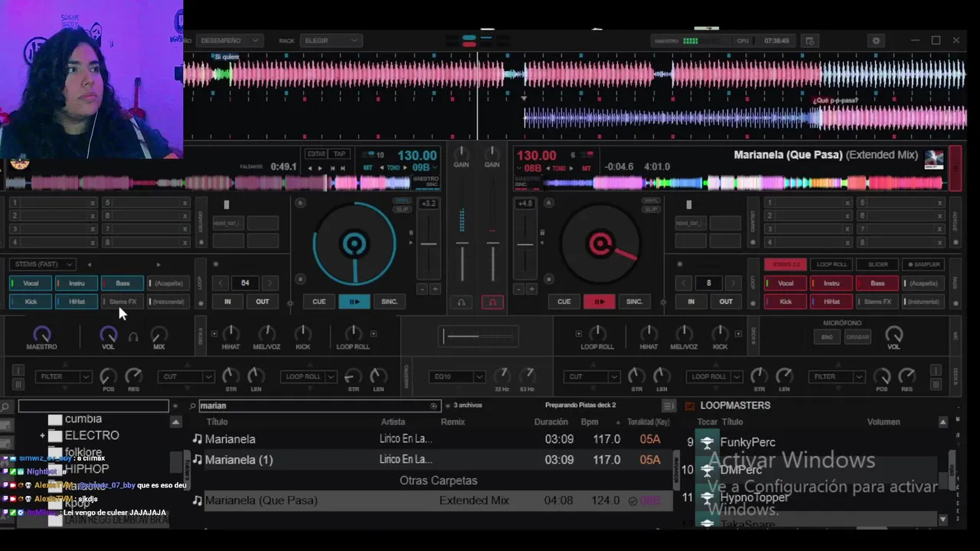Click the left deck pitch fader

point(429,245)
